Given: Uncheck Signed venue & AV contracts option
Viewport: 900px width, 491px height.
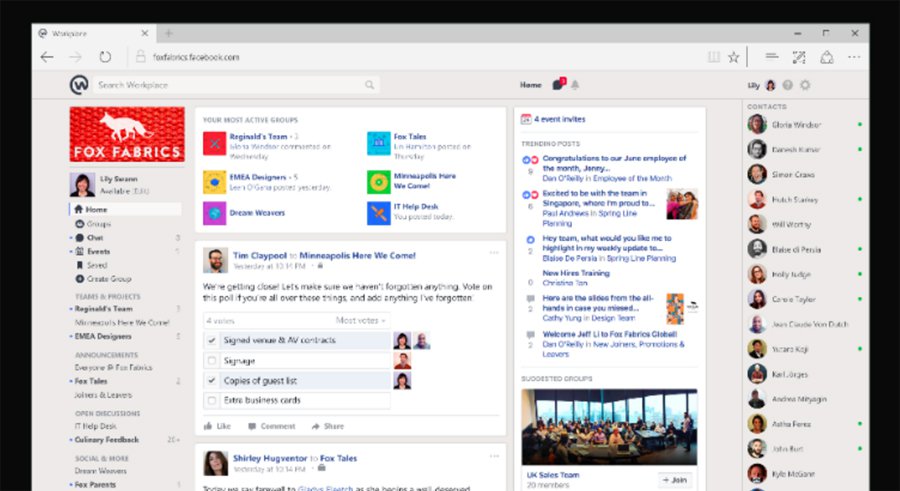Looking at the screenshot, I should click(212, 341).
